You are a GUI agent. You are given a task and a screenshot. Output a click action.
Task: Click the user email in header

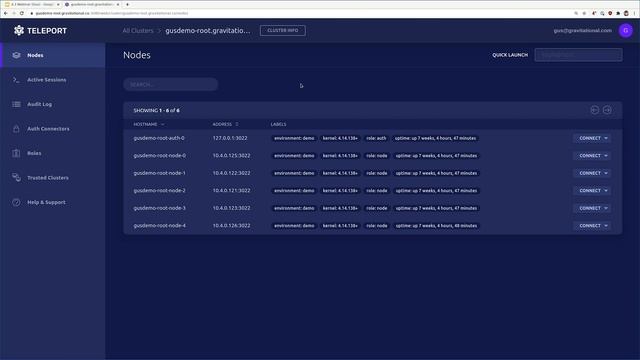(x=582, y=31)
